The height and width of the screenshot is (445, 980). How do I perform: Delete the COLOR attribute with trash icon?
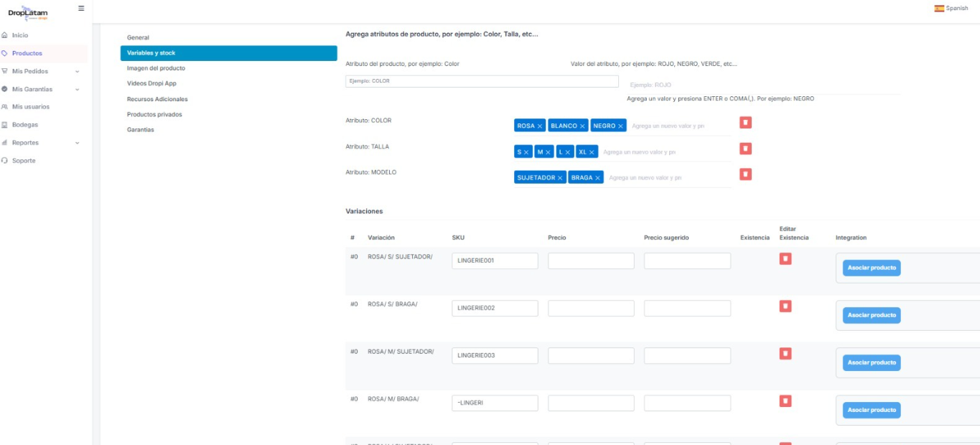745,123
